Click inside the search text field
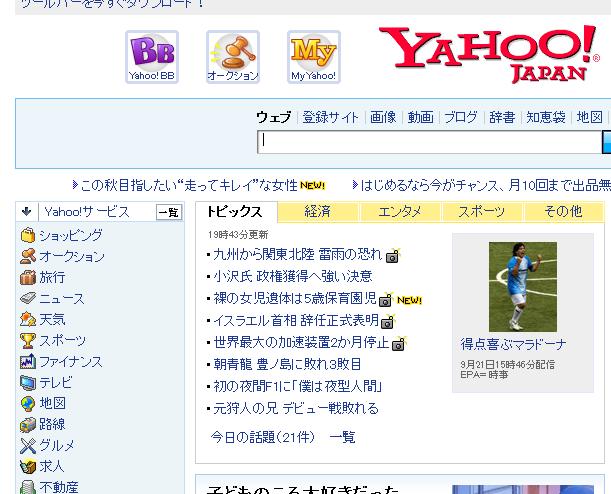The width and height of the screenshot is (611, 494). click(x=429, y=142)
